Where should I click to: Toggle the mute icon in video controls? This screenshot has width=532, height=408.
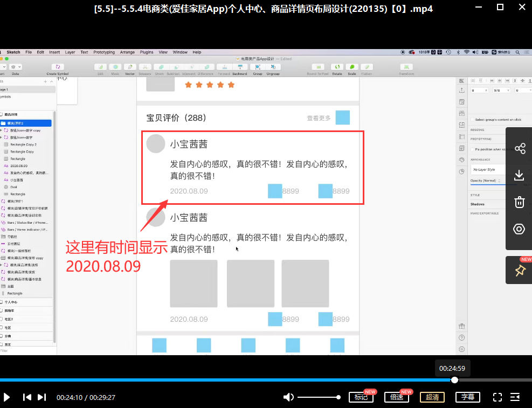coord(288,397)
